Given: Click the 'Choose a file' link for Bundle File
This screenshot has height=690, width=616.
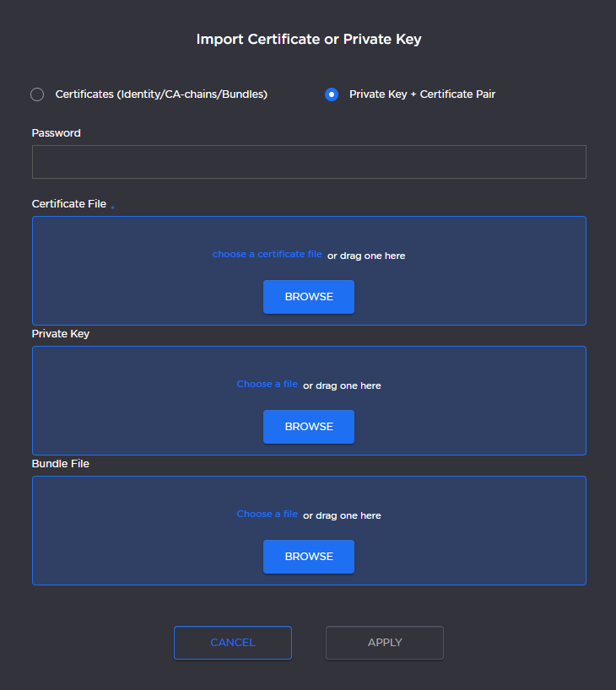Looking at the screenshot, I should [x=267, y=514].
